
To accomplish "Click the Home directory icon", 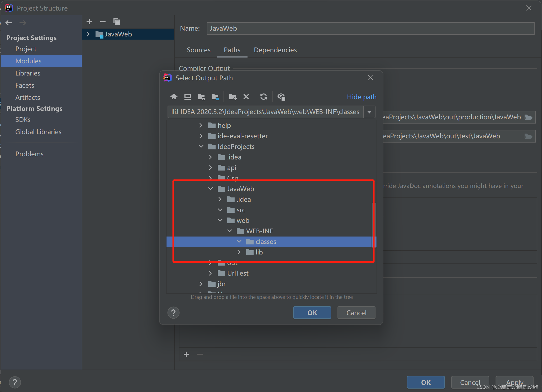I will click(174, 97).
